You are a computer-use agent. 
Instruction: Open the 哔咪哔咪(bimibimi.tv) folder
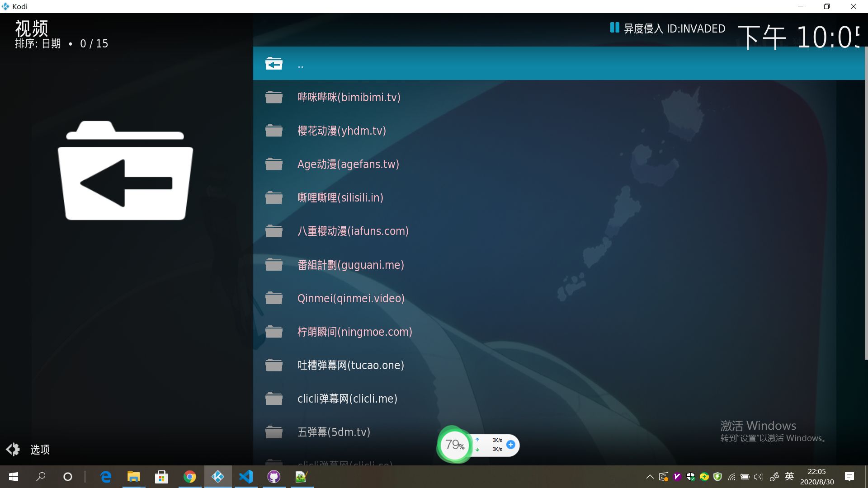pyautogui.click(x=558, y=97)
